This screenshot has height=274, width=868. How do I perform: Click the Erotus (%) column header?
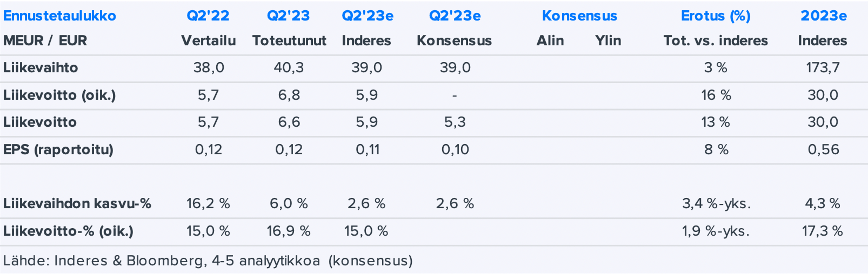tap(715, 16)
